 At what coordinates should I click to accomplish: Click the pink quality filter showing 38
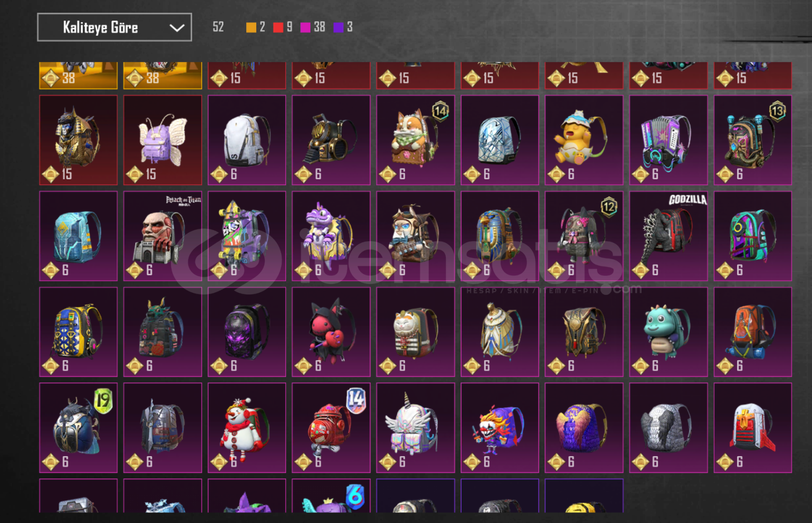[313, 27]
